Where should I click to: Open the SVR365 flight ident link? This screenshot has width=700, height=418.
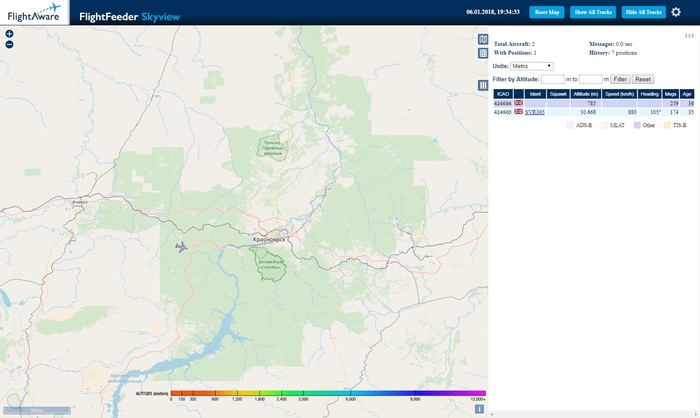click(x=535, y=112)
